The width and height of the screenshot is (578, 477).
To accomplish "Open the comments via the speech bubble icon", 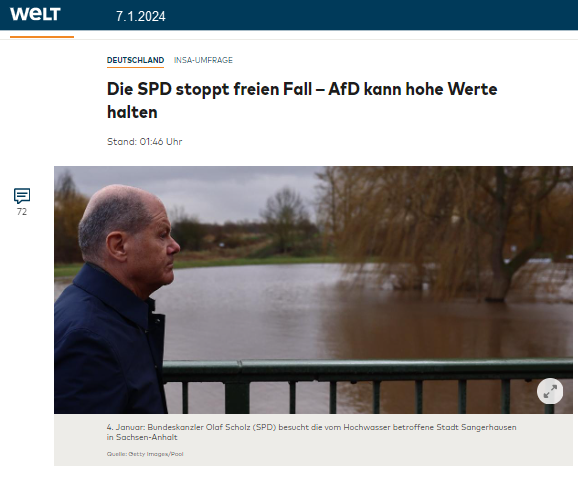I will 22,195.
